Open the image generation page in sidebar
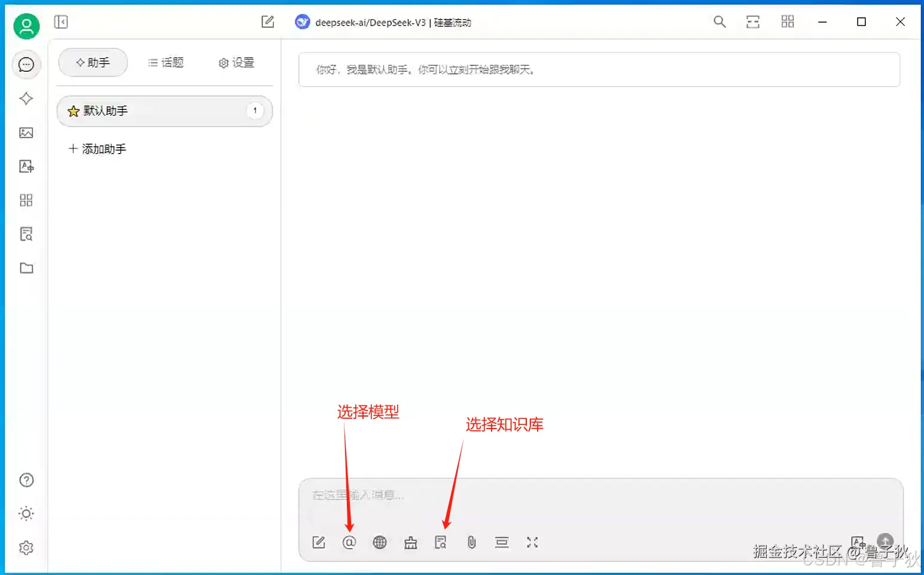Viewport: 924px width, 575px height. point(26,133)
